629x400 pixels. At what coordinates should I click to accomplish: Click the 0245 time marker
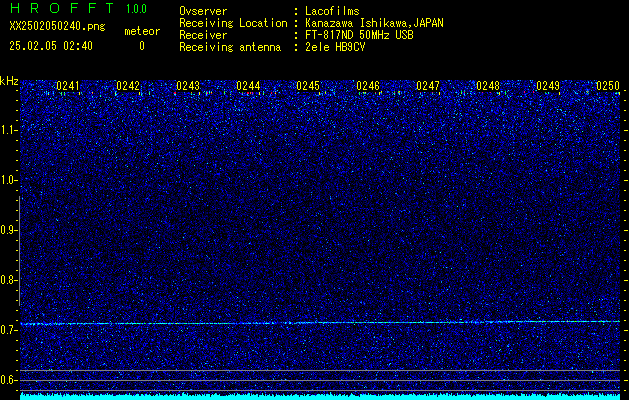pos(308,86)
